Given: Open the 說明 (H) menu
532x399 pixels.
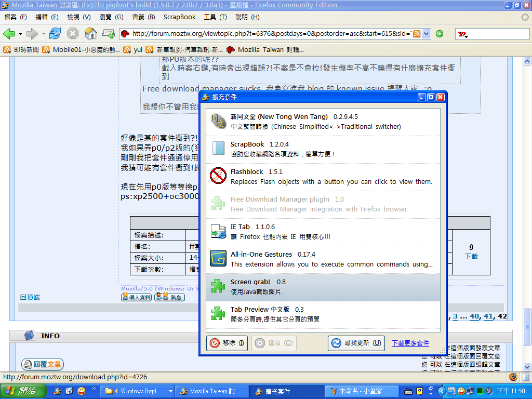Looking at the screenshot, I should (x=247, y=17).
